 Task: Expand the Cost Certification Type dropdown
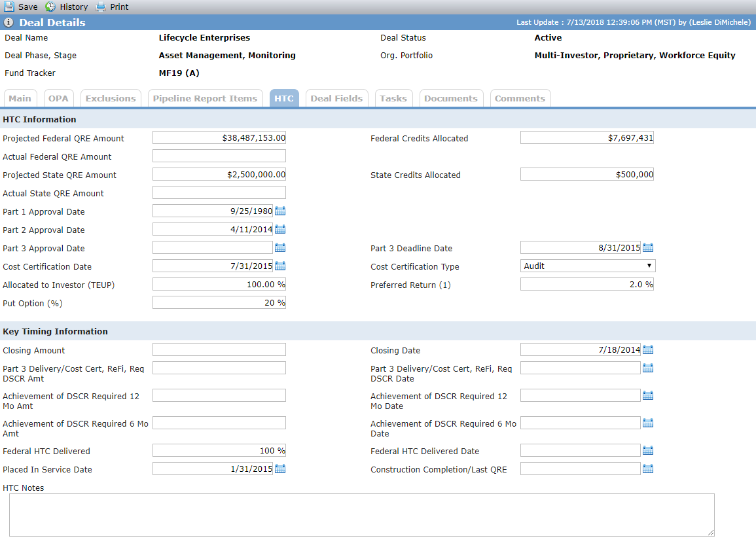[x=588, y=266]
